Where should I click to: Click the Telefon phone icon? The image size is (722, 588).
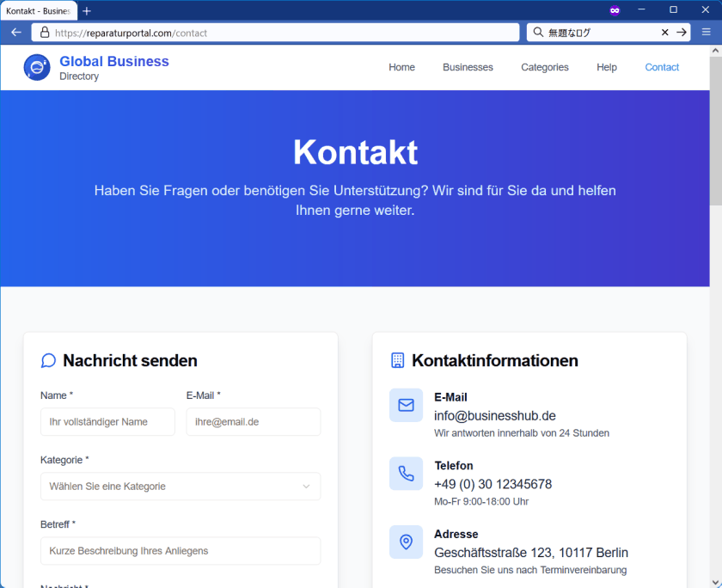click(406, 474)
